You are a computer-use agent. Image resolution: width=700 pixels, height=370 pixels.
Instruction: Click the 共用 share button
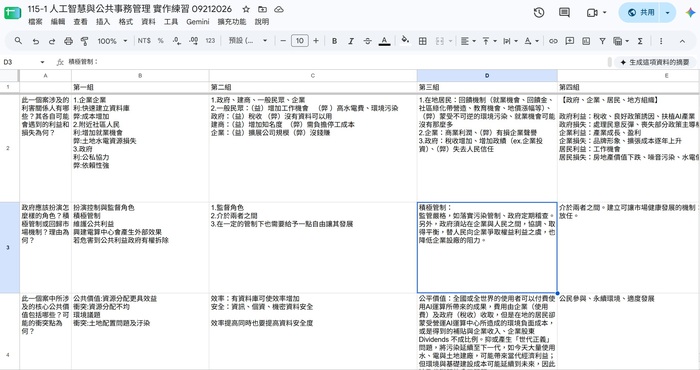[641, 12]
